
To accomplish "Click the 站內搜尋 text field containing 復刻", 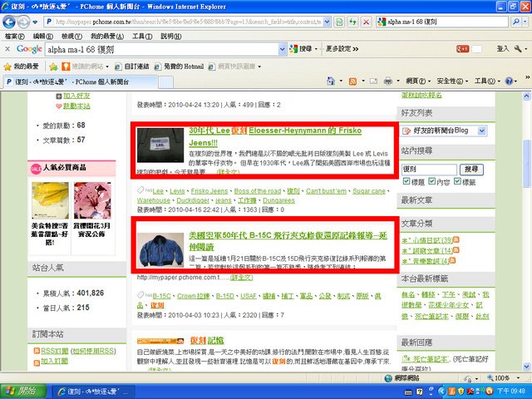I will pyautogui.click(x=430, y=169).
